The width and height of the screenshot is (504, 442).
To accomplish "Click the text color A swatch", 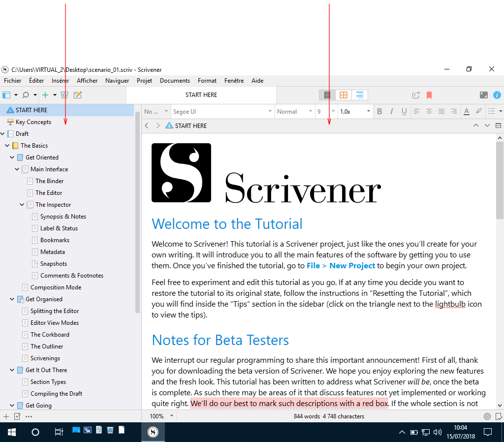I will click(x=467, y=111).
